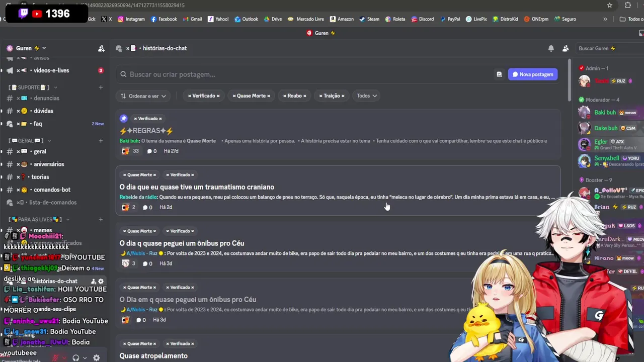Click the forum post list scrollbar
The height and width of the screenshot is (362, 644).
pos(569,80)
